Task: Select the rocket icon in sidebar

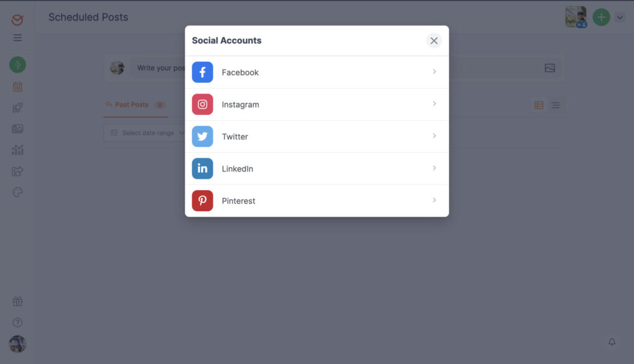Action: pyautogui.click(x=17, y=108)
